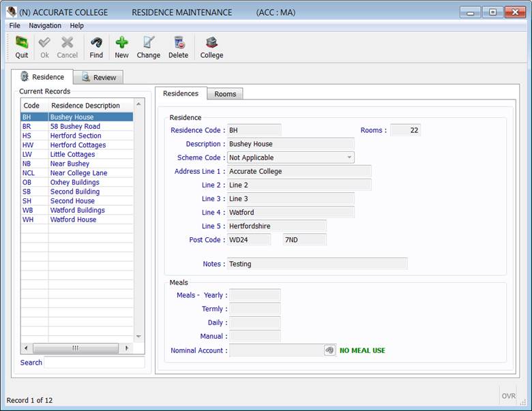The height and width of the screenshot is (411, 532).
Task: Open the File menu
Action: coord(14,25)
